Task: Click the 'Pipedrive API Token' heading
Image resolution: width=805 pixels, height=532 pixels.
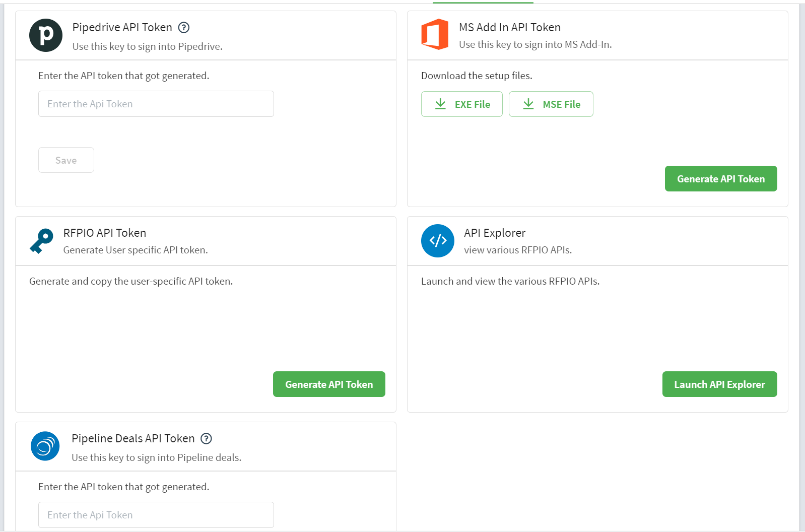Action: click(x=122, y=27)
